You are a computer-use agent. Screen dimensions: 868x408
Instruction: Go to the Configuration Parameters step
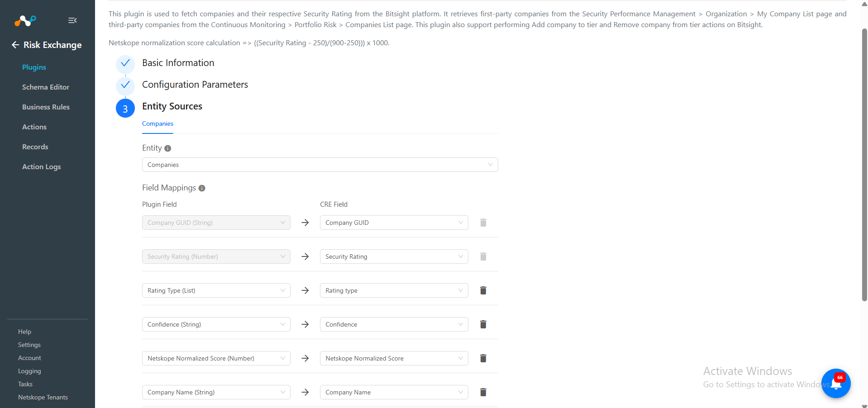195,85
